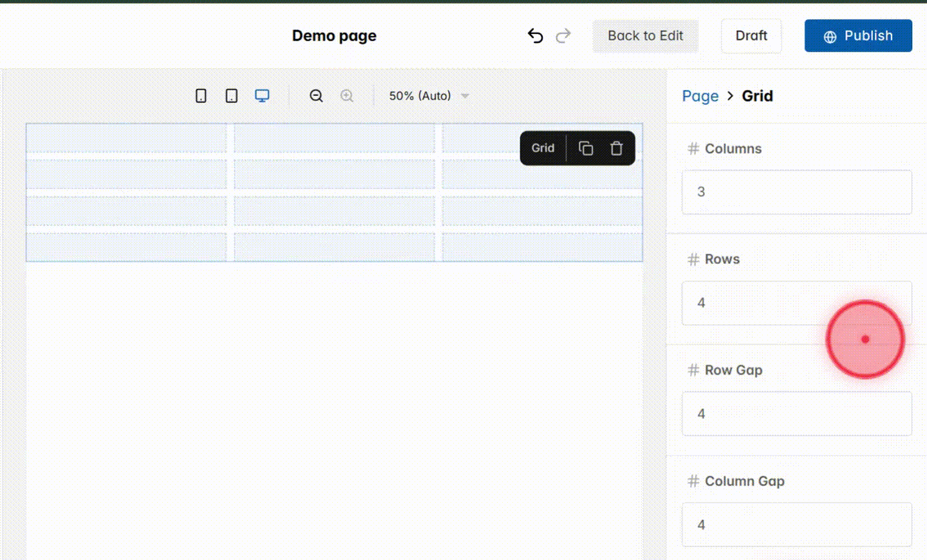The height and width of the screenshot is (560, 927).
Task: Edit the Column Gap value
Action: 796,524
